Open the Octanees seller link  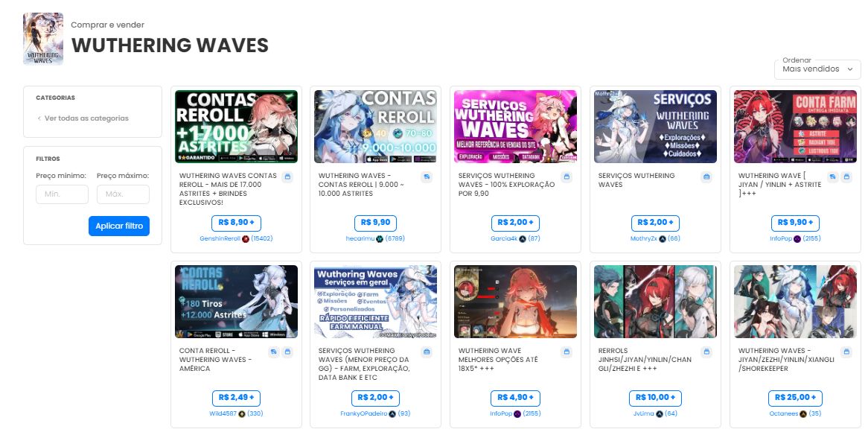click(783, 413)
